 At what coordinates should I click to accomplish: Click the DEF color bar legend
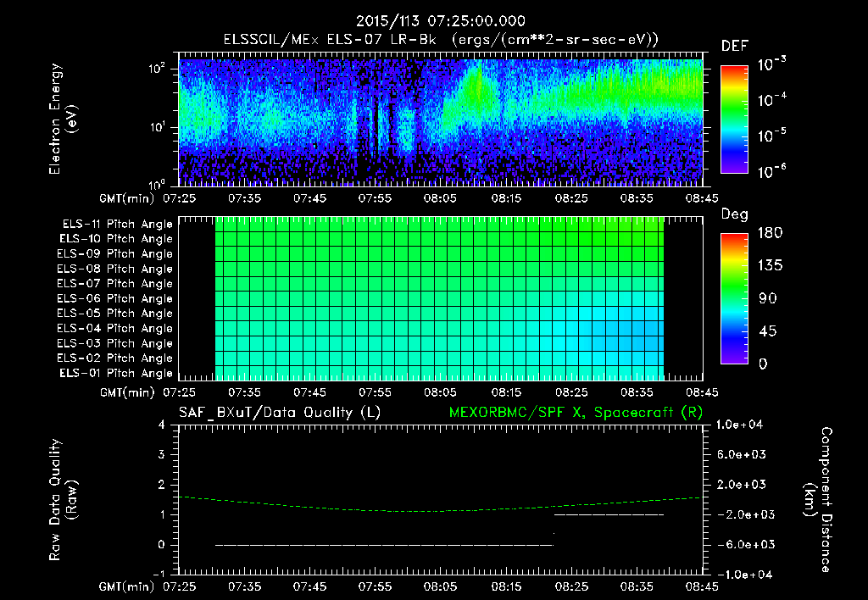(x=734, y=119)
